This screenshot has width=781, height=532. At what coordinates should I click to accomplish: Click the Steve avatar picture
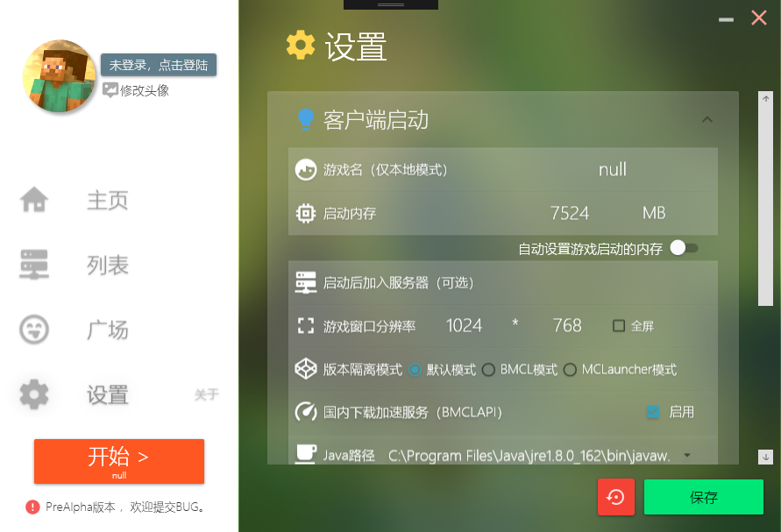[59, 75]
